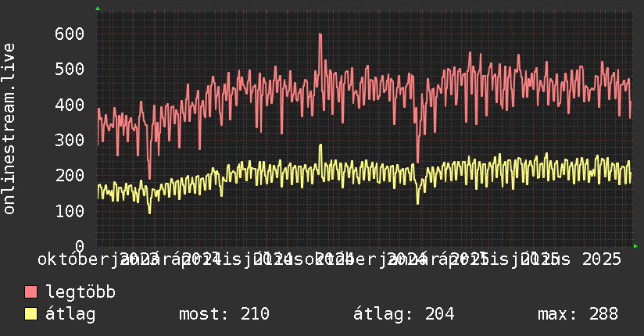
Task: Select the átlag legend label beside yellow swatch
Action: coord(70,314)
